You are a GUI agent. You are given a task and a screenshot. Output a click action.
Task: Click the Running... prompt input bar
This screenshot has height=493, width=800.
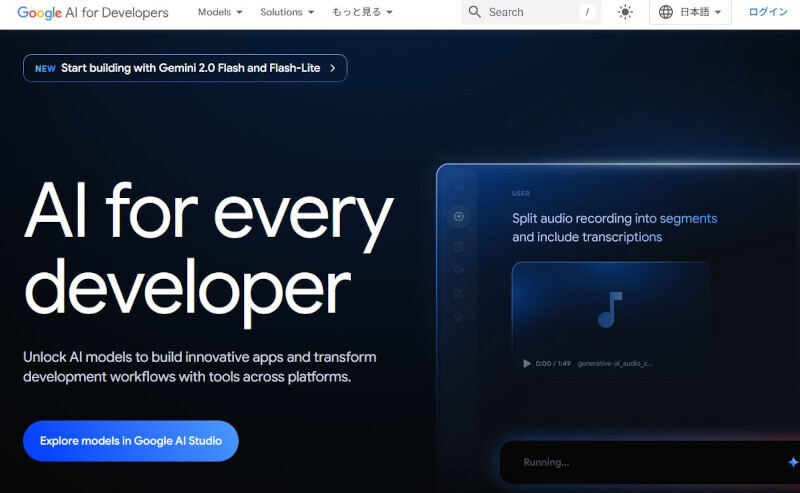point(649,462)
